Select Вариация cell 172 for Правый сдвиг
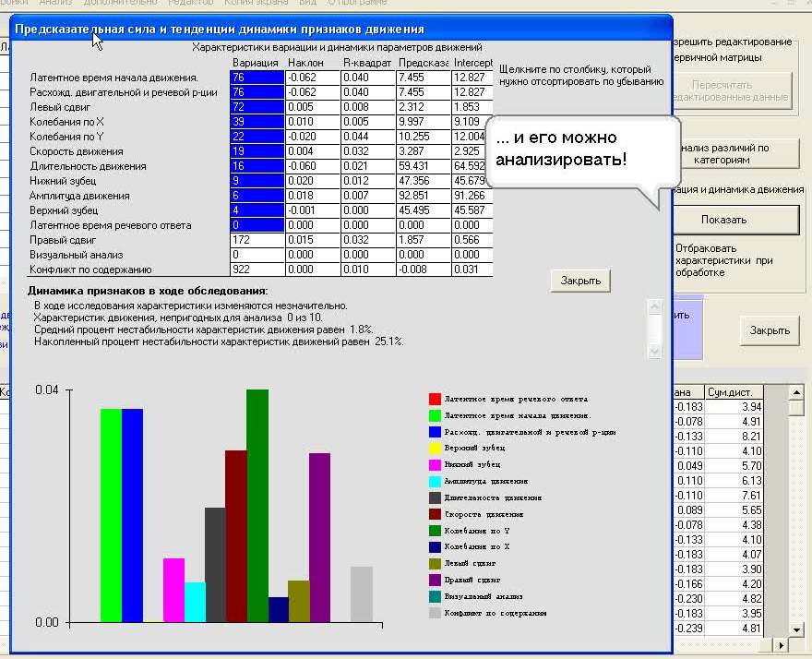The image size is (812, 659). pos(257,240)
